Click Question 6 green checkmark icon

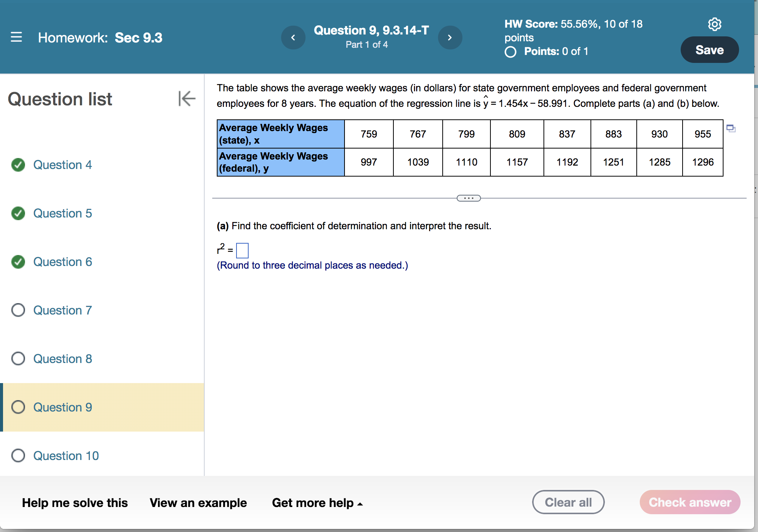[x=18, y=262]
